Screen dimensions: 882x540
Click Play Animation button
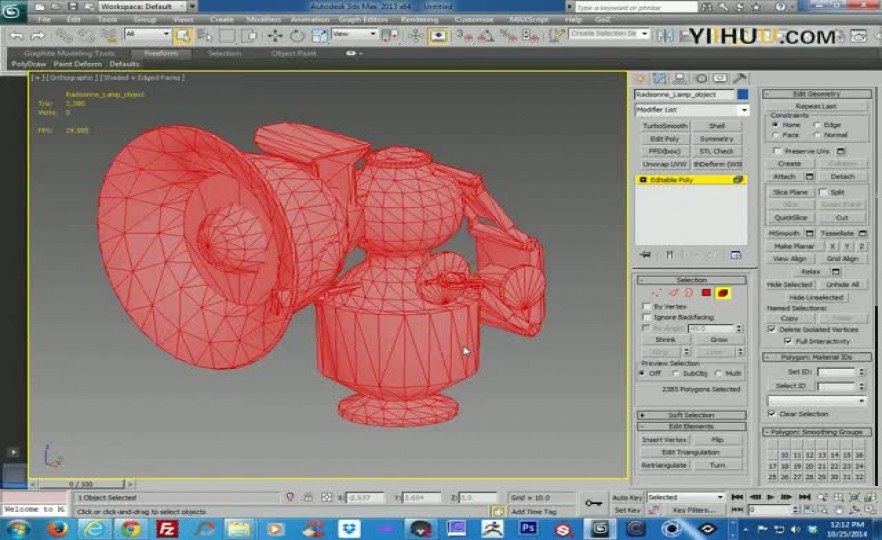pos(771,497)
